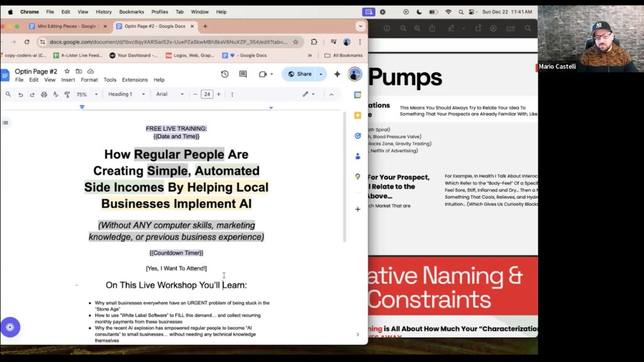Open Google account avatar in Docs
The image size is (644, 362).
click(x=355, y=74)
